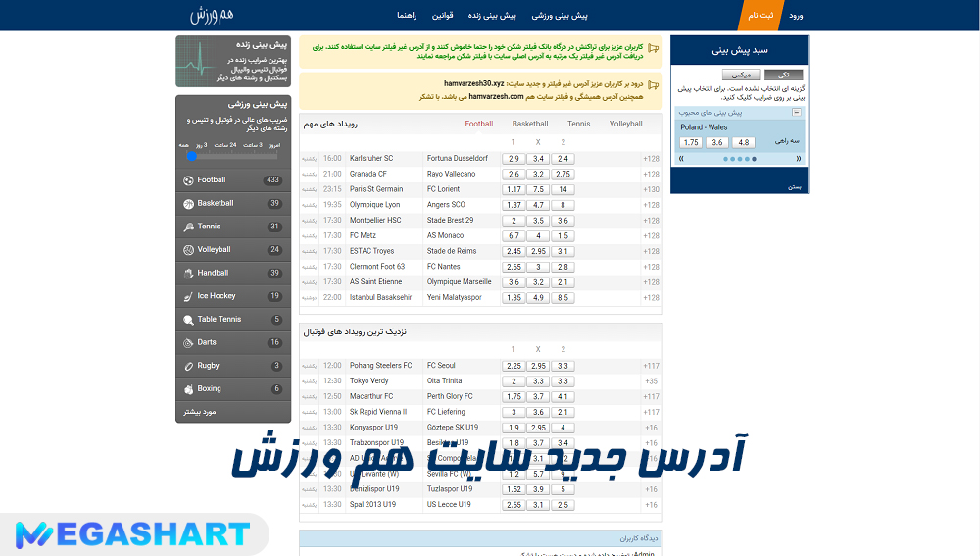Open the Boxing category in sidebar
This screenshot has width=980, height=556.
click(233, 389)
